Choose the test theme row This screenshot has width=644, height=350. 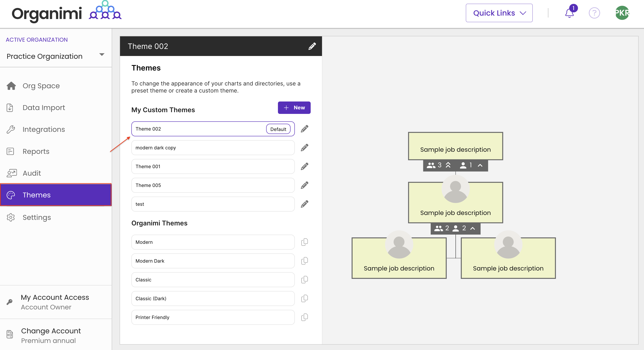tap(213, 204)
